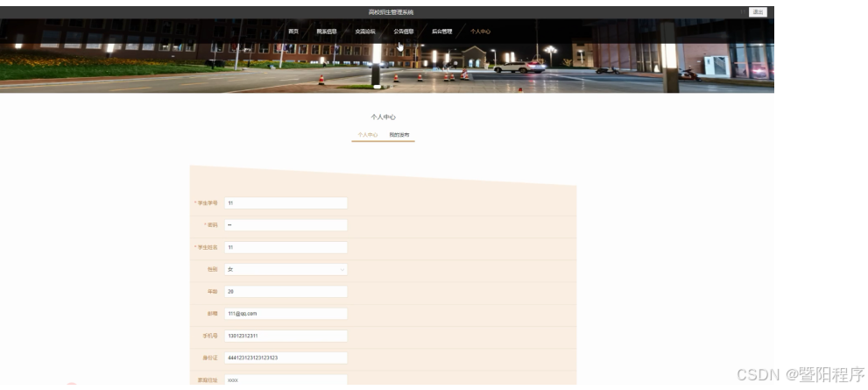Select the white carousel indicator dot on banner

[377, 87]
